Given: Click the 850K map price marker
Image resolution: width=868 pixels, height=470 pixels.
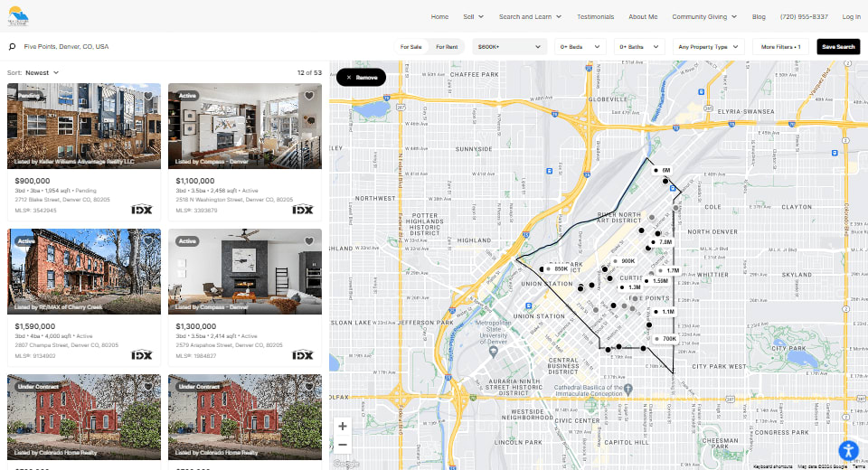Looking at the screenshot, I should [558, 269].
